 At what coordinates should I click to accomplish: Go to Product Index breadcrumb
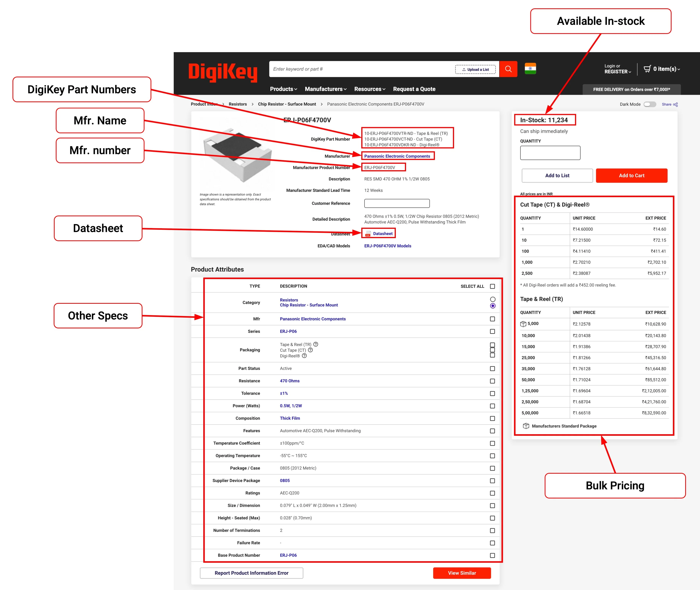tap(204, 104)
